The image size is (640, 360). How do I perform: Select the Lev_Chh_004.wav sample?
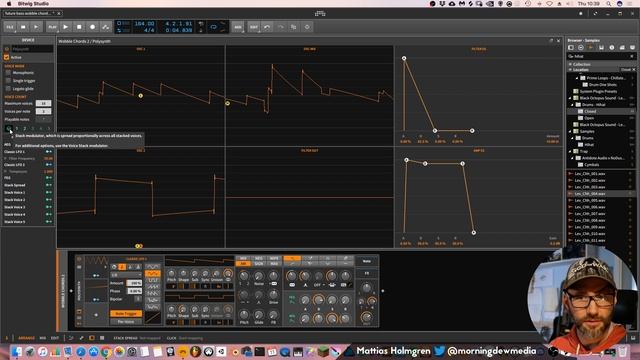pyautogui.click(x=600, y=194)
